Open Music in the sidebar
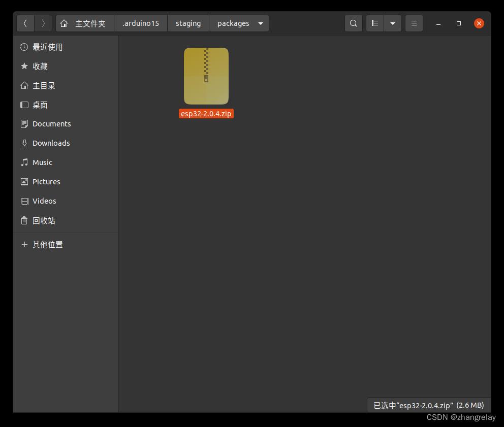504x427 pixels. (66, 162)
